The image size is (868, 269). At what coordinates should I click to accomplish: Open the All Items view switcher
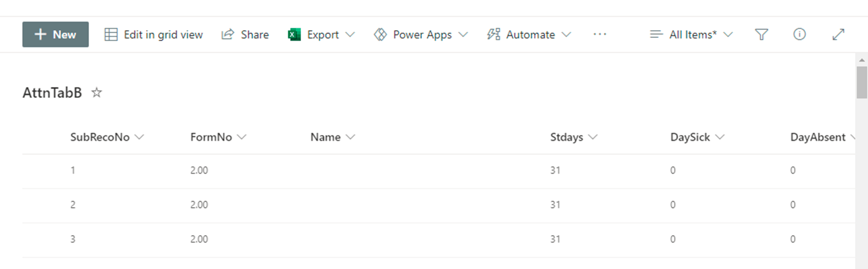[691, 34]
